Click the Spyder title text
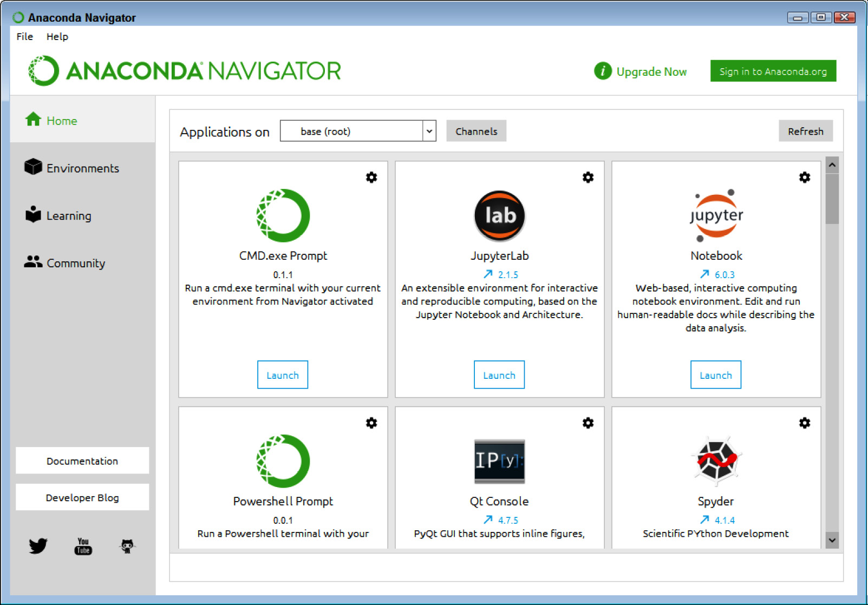 pos(716,501)
